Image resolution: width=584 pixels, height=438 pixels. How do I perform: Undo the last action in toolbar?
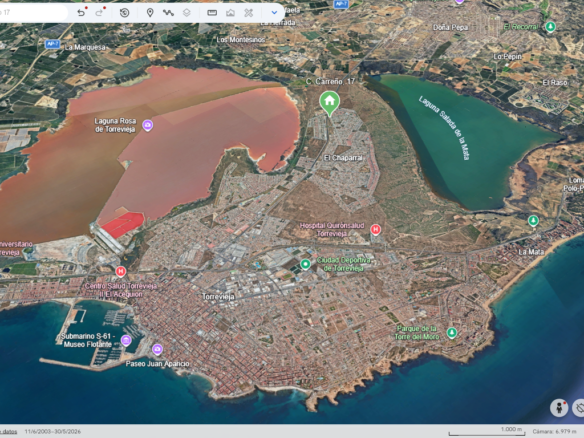point(81,13)
